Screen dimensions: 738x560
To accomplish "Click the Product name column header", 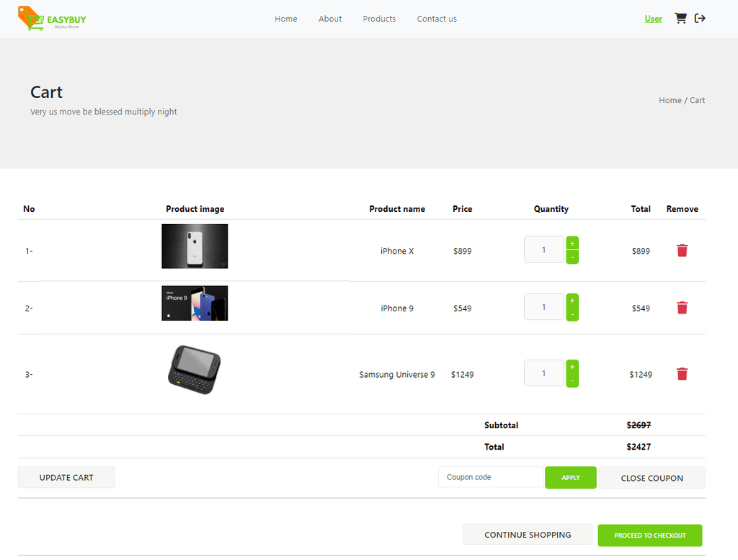I will [x=397, y=209].
